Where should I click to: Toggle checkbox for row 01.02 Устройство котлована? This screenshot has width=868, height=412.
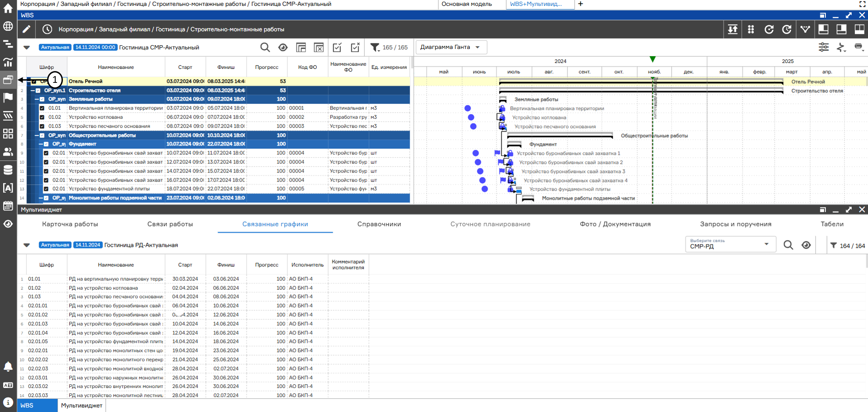click(x=42, y=117)
